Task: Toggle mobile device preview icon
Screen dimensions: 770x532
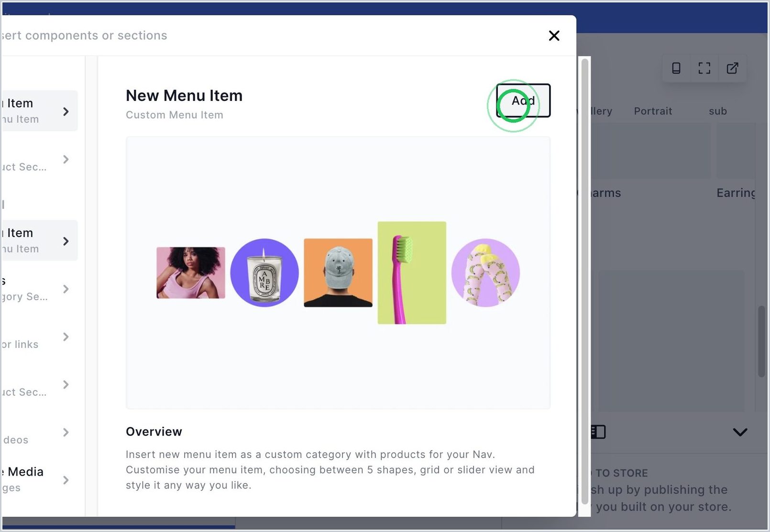Action: tap(676, 68)
